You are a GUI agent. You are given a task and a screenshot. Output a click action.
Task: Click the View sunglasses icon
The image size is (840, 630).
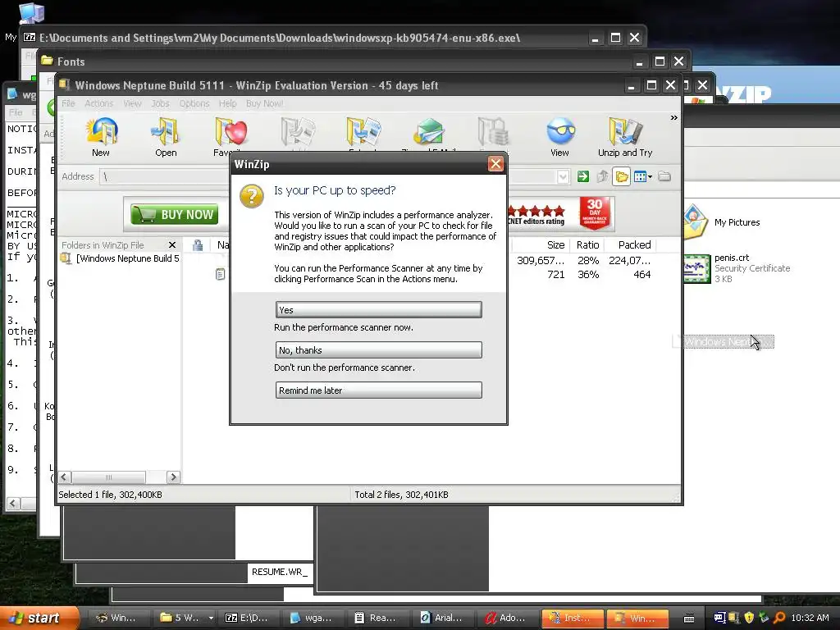[559, 131]
